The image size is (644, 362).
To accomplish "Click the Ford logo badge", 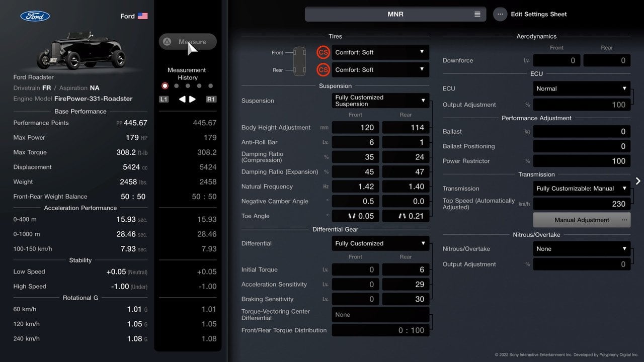I will [35, 16].
